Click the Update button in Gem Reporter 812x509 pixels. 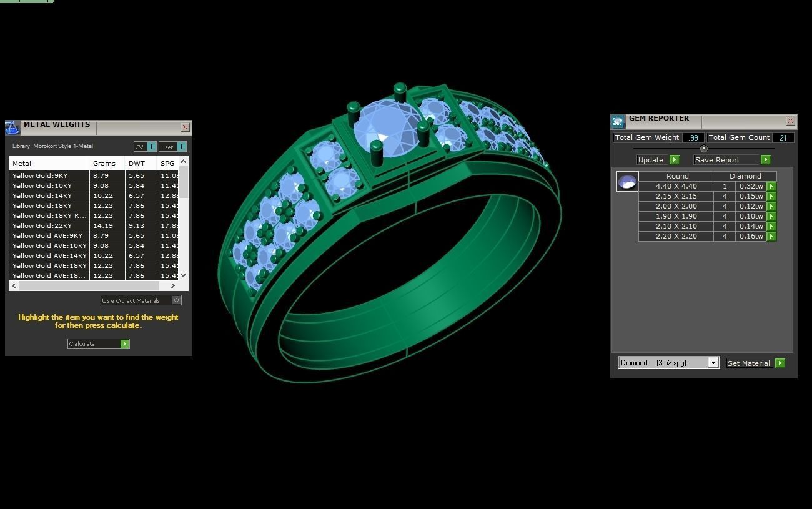658,160
